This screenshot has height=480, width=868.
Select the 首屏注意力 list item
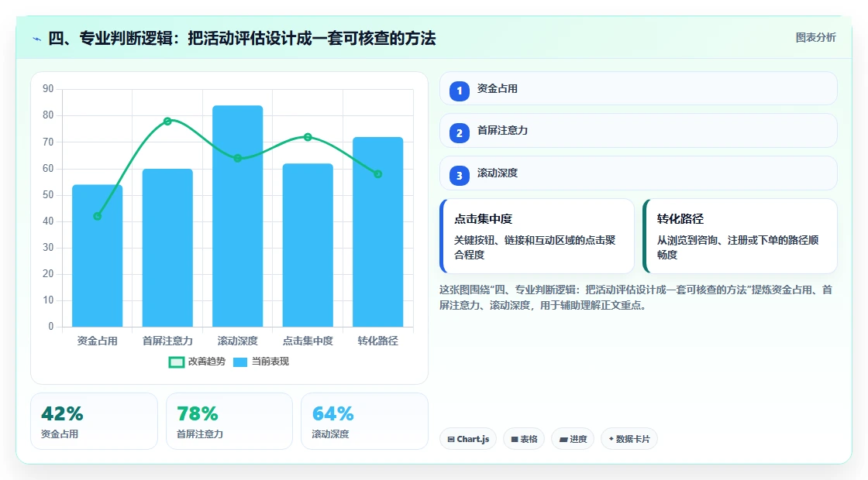point(639,131)
